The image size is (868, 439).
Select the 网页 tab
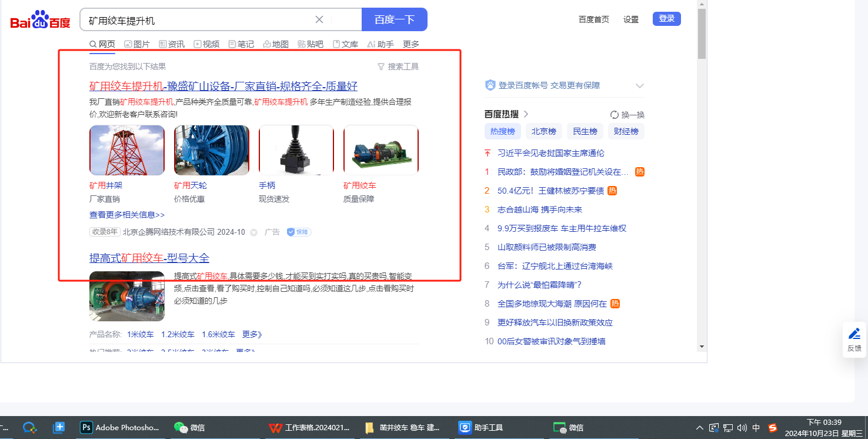point(102,44)
